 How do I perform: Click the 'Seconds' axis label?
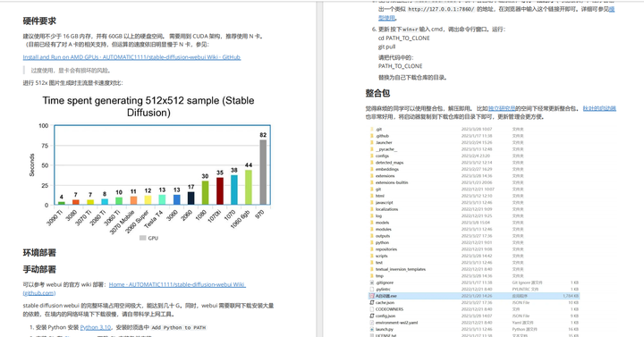[32, 165]
